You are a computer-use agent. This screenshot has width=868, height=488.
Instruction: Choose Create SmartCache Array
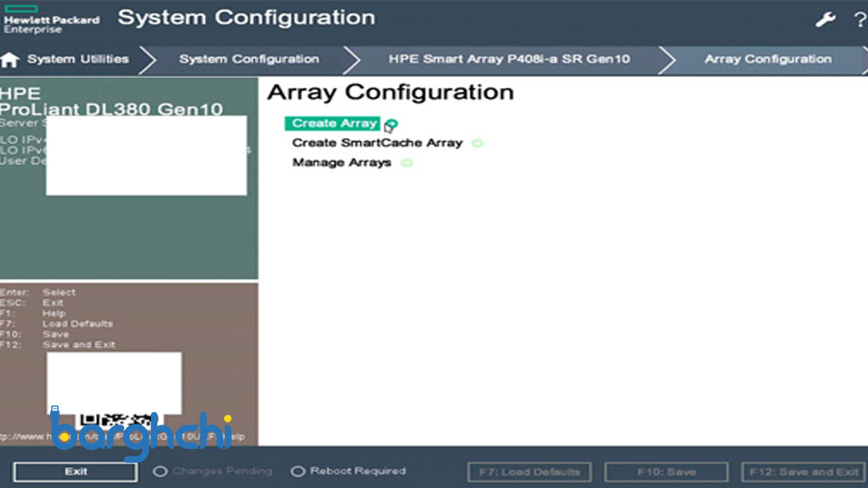pos(377,143)
